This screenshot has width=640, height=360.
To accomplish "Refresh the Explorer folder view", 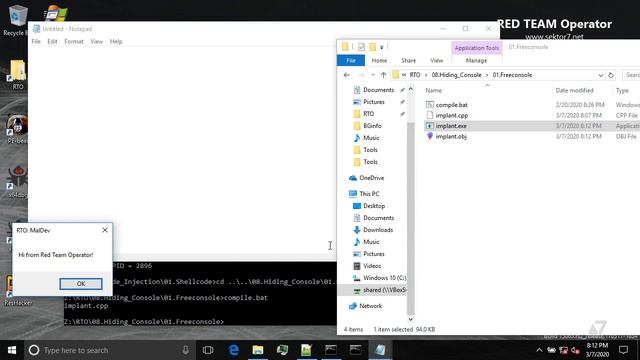I will click(611, 75).
